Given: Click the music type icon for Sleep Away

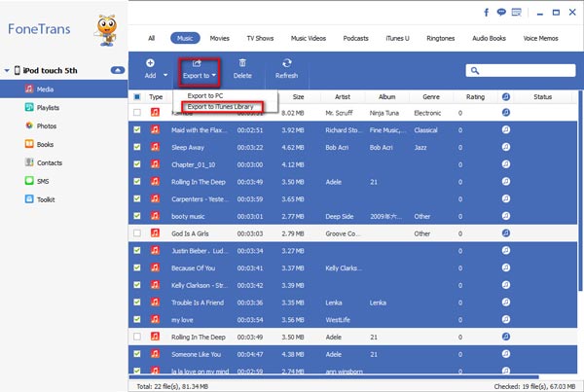Looking at the screenshot, I should click(x=156, y=147).
